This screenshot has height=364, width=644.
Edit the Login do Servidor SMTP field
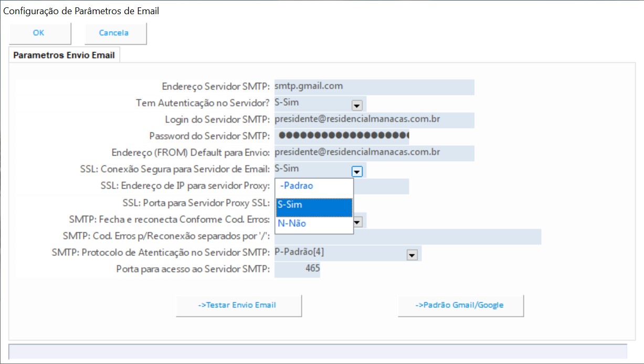click(374, 120)
